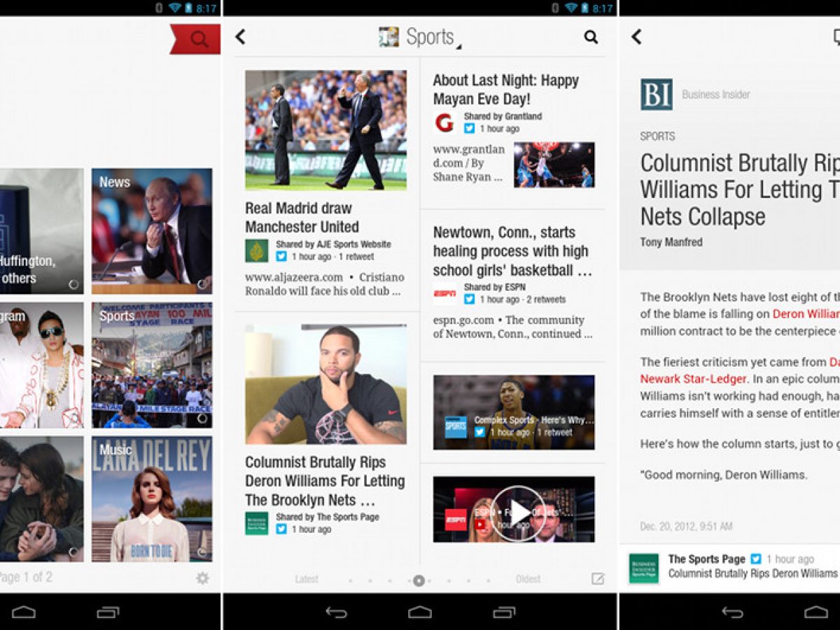Viewport: 840px width, 630px height.
Task: Open the Complex Sports video card
Action: pos(514,412)
